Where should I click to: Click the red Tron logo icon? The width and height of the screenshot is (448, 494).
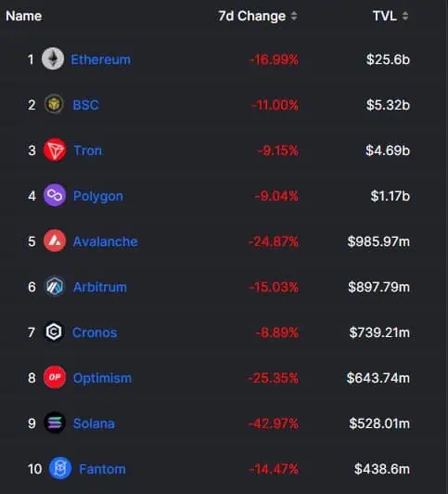tap(55, 150)
